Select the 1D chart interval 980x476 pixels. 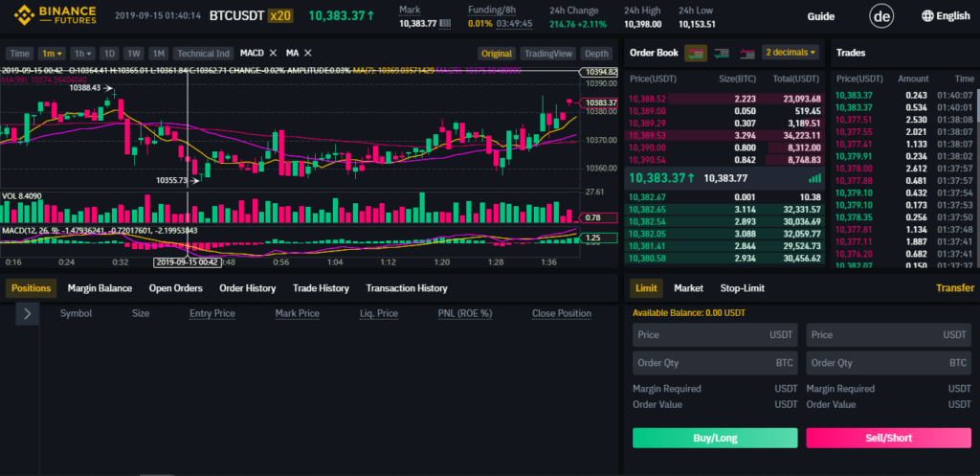point(109,54)
